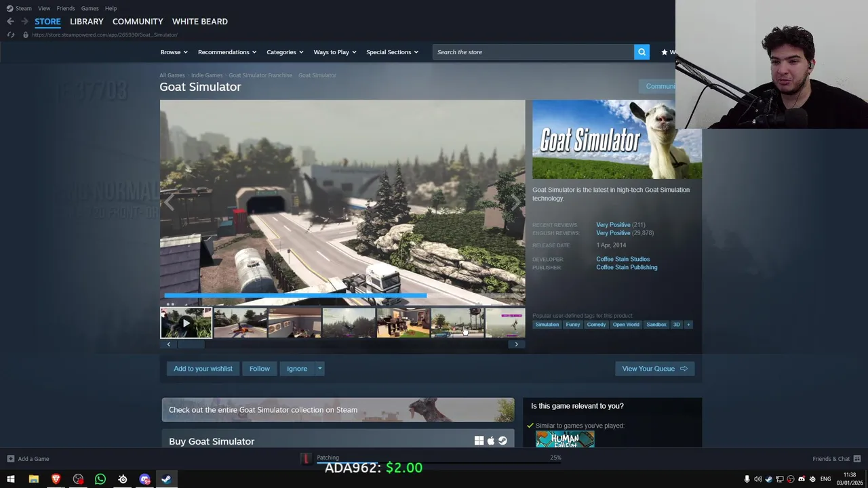Open the Friends menu

(x=66, y=8)
